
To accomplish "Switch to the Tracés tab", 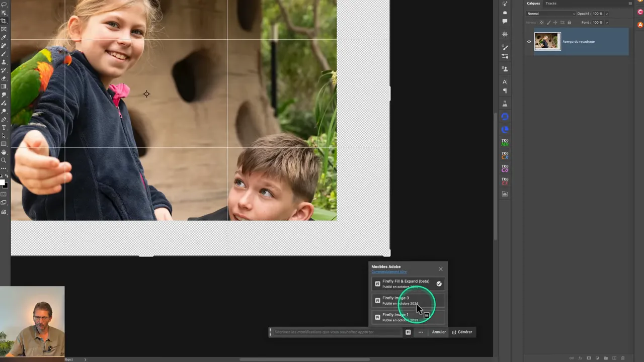I will point(551,4).
